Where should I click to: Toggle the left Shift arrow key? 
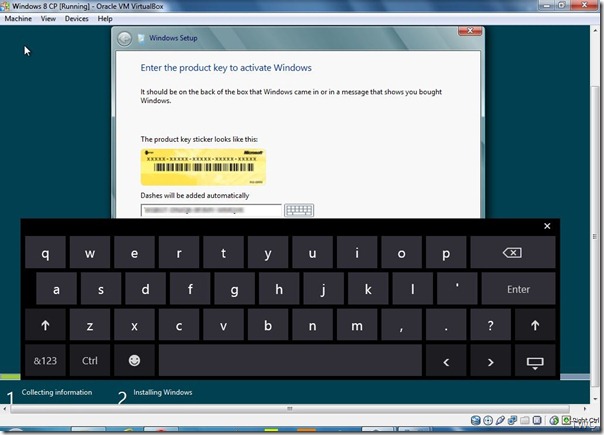pos(45,325)
